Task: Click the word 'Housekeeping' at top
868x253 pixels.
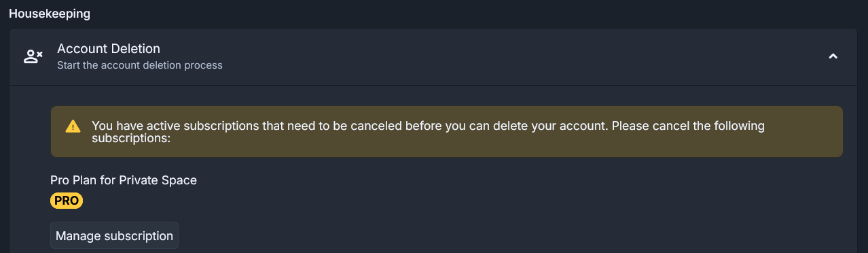Action: pos(50,13)
